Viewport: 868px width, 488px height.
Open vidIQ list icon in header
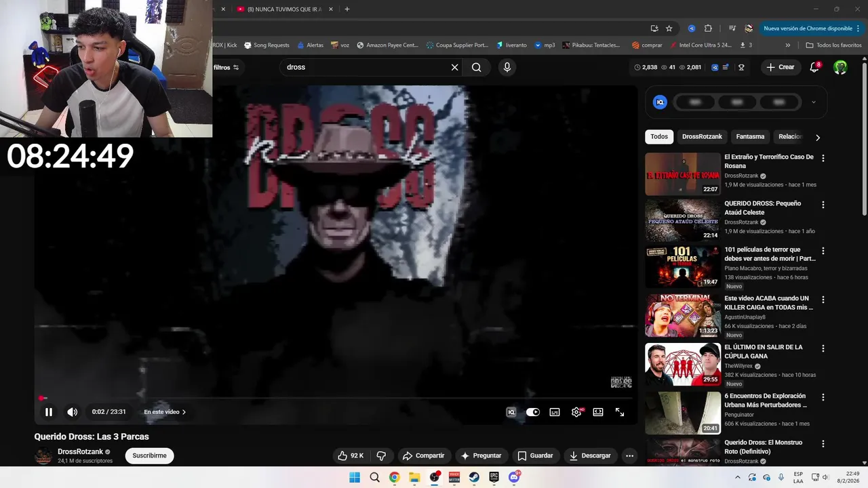tap(726, 67)
